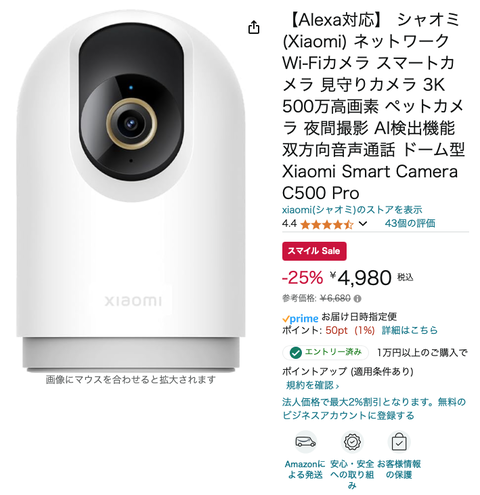Click the orange star rating icons

click(x=327, y=224)
